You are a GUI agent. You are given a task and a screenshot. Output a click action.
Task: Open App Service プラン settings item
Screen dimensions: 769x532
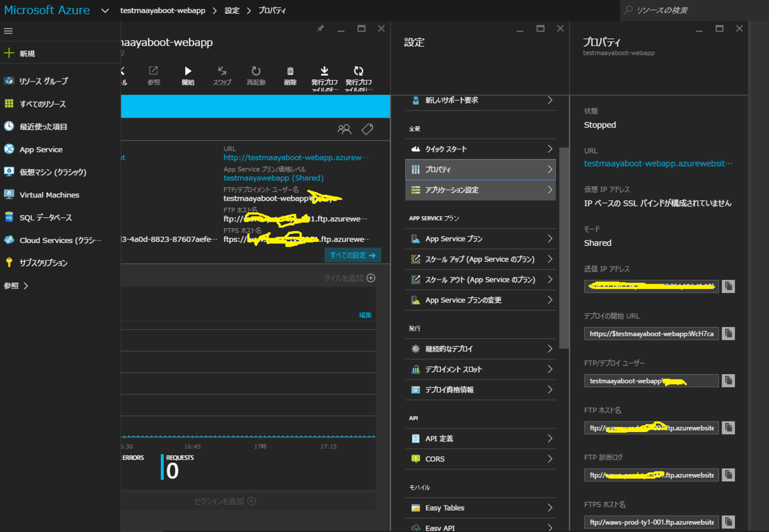[x=480, y=239]
